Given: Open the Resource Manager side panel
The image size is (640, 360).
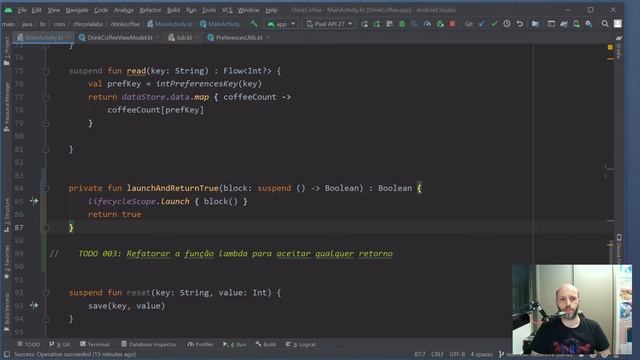Looking at the screenshot, I should (7, 107).
